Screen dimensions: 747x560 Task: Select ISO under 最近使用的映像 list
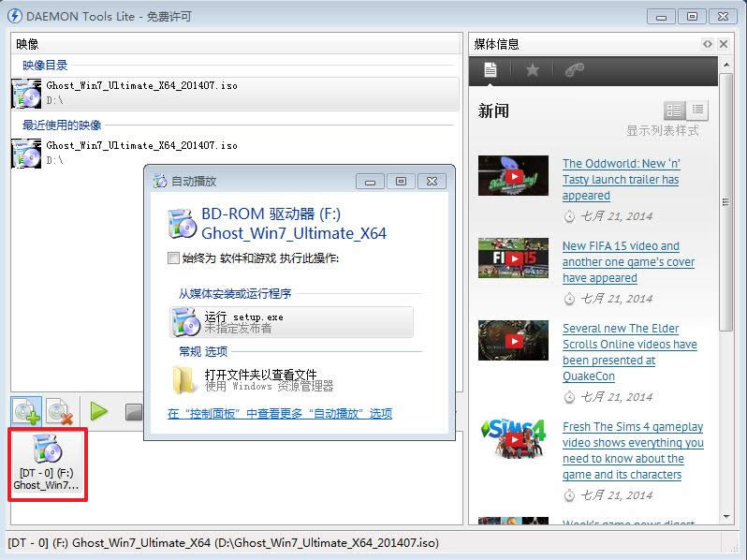140,152
